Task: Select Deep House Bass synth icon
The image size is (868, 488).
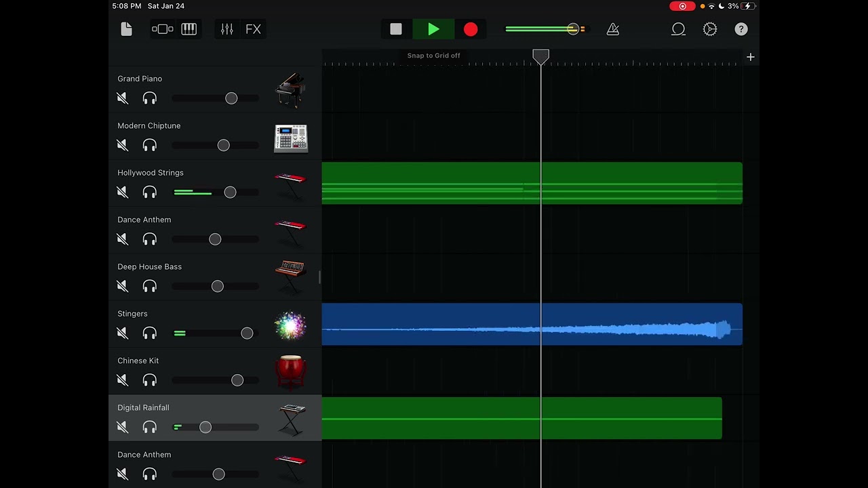Action: (x=291, y=278)
